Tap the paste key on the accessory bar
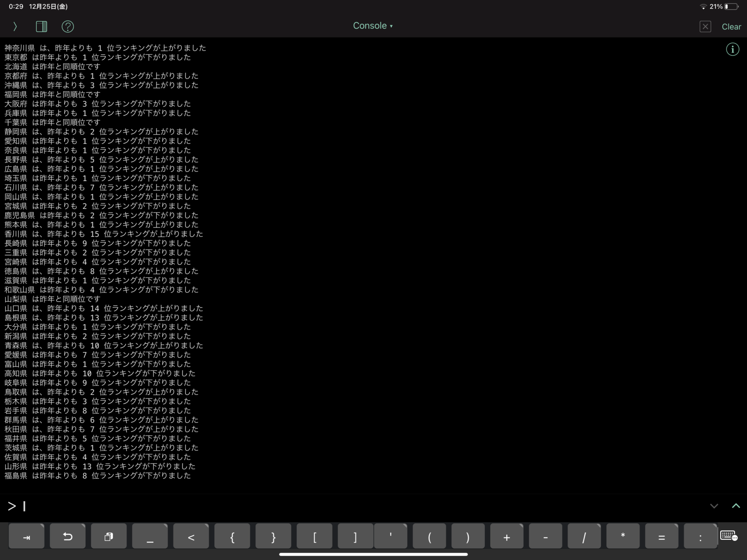 (109, 536)
